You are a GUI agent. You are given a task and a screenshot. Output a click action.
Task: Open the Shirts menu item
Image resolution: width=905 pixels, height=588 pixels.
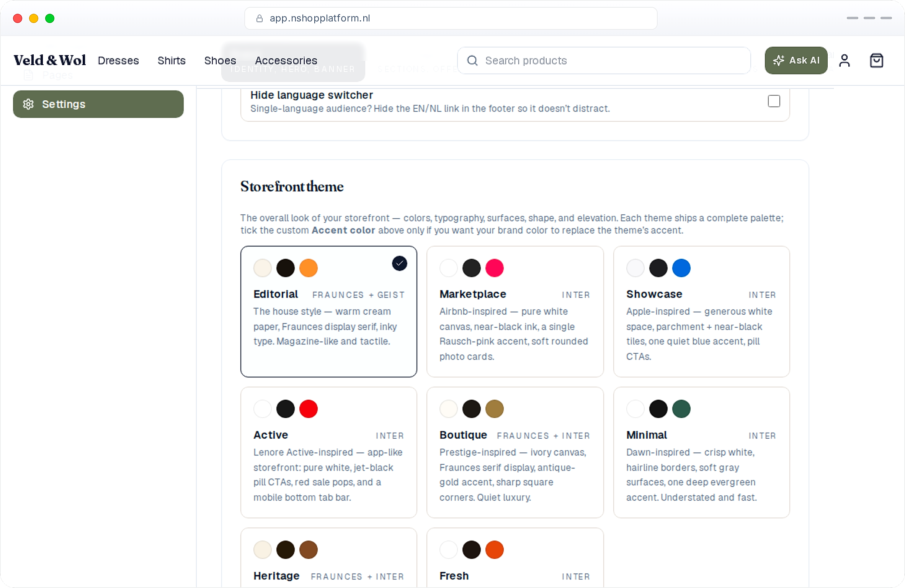coord(172,60)
